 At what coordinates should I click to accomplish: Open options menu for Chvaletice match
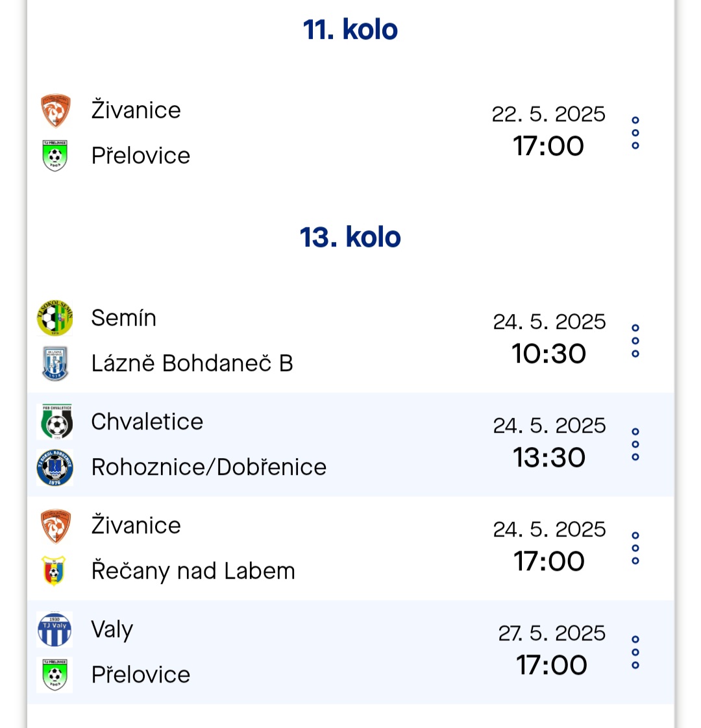point(635,444)
